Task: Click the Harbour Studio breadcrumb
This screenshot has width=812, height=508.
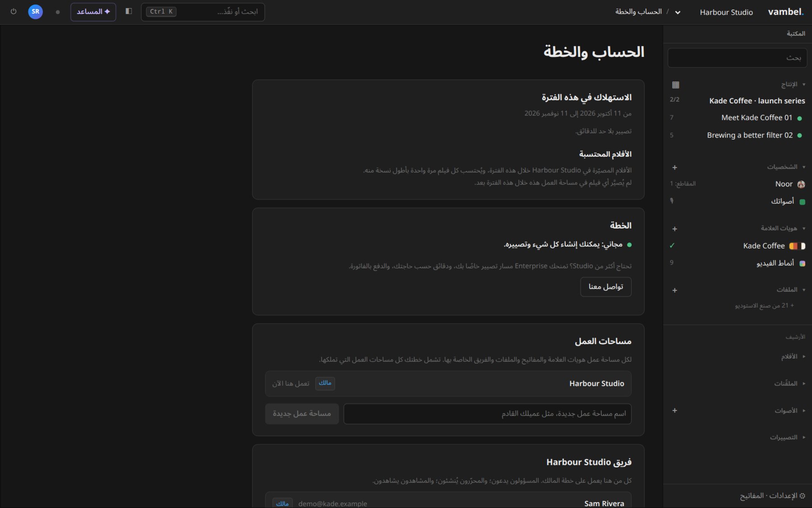Action: pyautogui.click(x=726, y=12)
